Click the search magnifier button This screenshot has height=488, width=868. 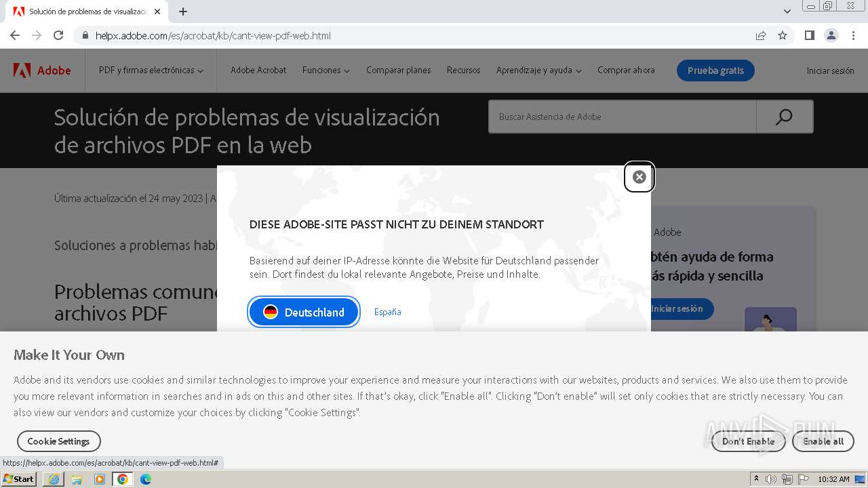point(784,117)
